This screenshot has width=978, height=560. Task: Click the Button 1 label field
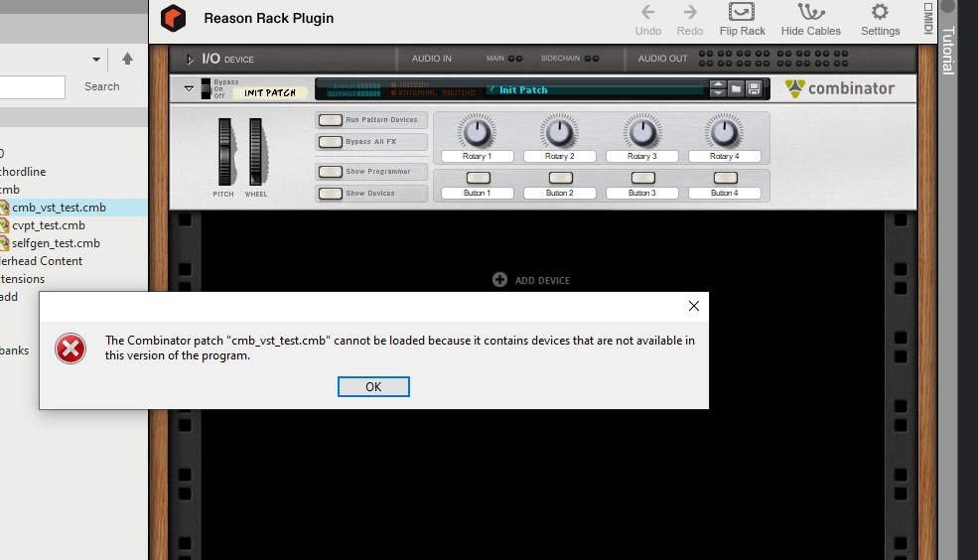pos(478,194)
